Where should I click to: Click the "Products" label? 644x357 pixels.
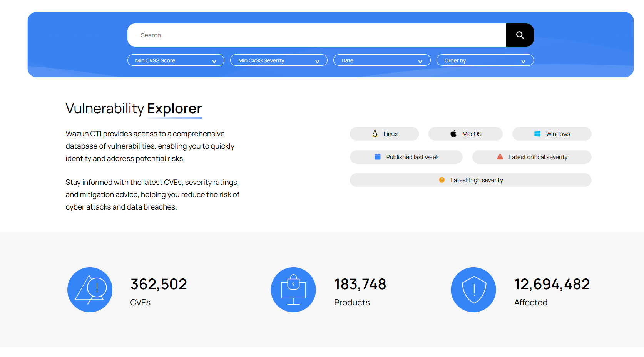click(352, 302)
